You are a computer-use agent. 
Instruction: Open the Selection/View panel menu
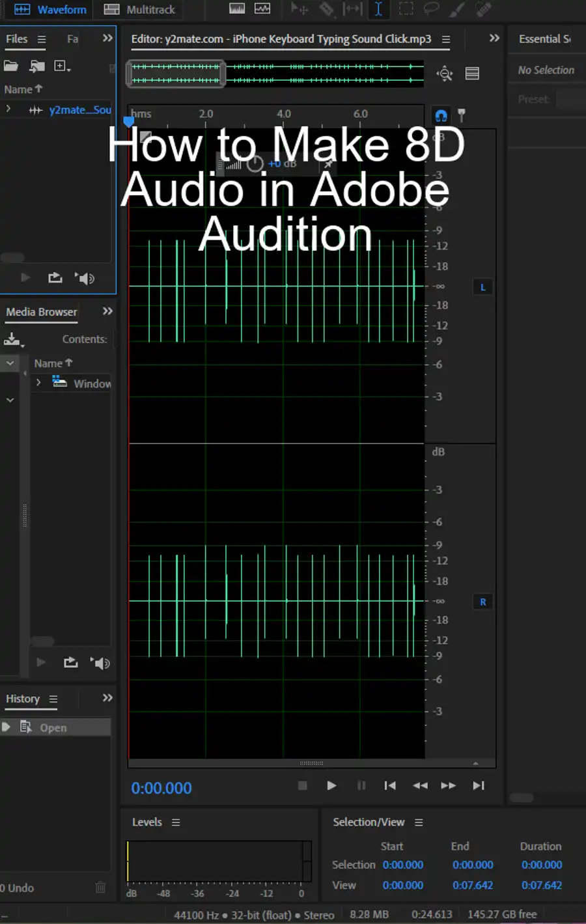(x=419, y=822)
